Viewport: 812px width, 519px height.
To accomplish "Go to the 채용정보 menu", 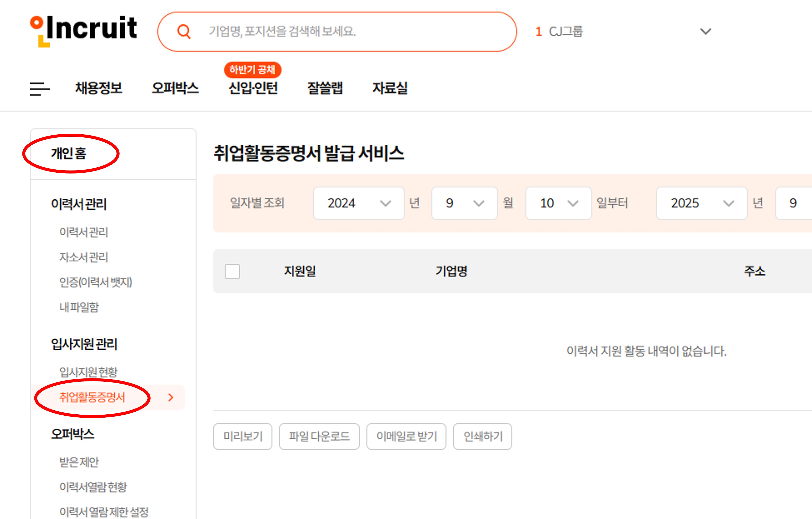I will [x=98, y=88].
